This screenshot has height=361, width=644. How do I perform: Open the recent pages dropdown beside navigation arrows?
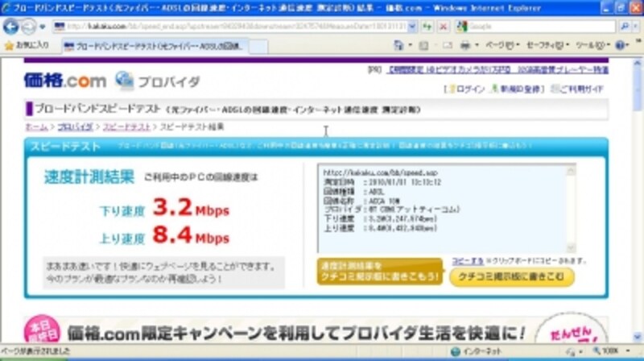tap(43, 27)
